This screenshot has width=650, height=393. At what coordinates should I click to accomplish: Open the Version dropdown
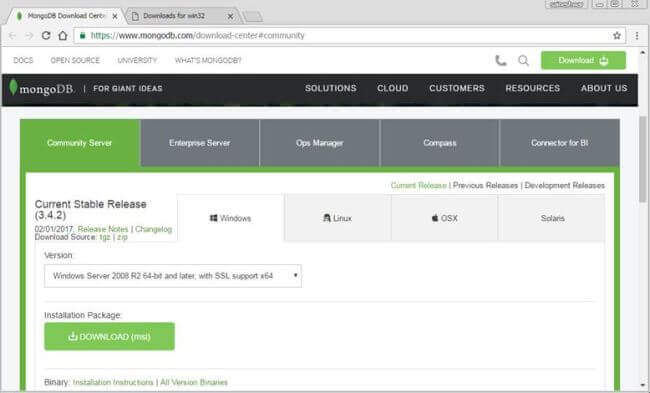pos(173,276)
